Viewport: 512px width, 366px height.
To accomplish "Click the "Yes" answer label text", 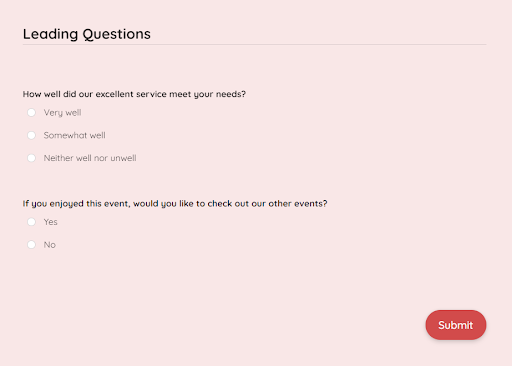I will (x=51, y=222).
